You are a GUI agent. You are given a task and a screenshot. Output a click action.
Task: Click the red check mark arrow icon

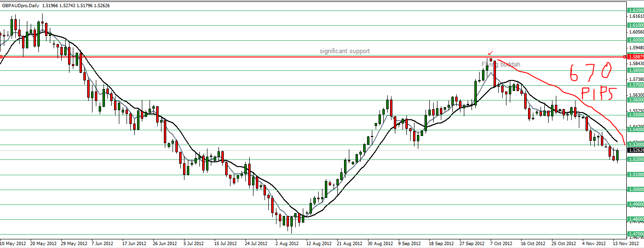pyautogui.click(x=490, y=53)
